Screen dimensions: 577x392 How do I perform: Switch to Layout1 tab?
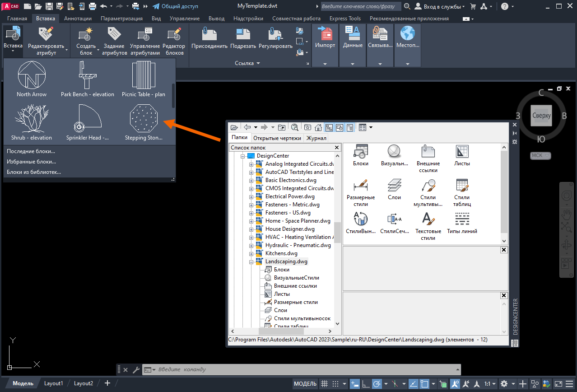tap(53, 383)
